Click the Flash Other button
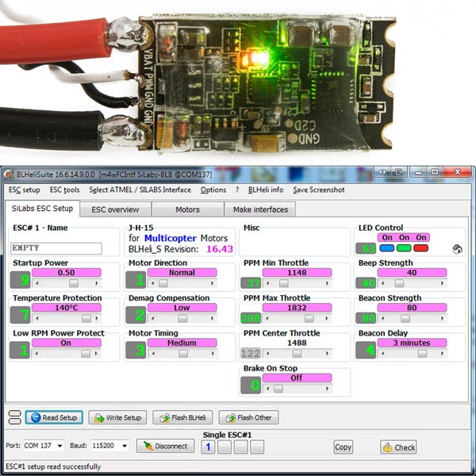 click(x=248, y=418)
